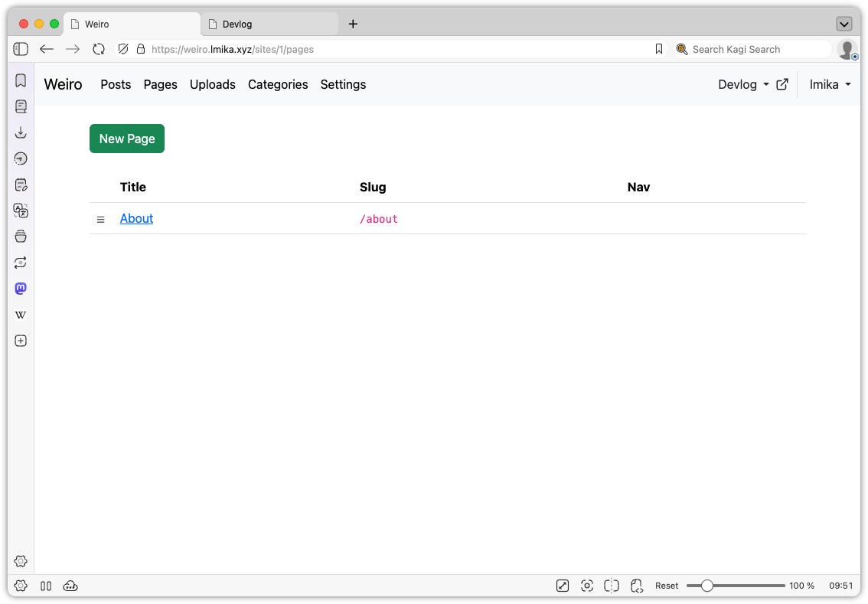Screen dimensions: 868x604
Task: Open the Imika account dropdown menu
Action: click(830, 84)
